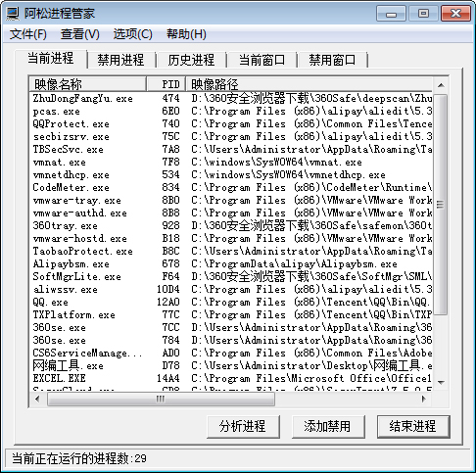Click status text 当前正在运行的进程数:29

(x=79, y=458)
